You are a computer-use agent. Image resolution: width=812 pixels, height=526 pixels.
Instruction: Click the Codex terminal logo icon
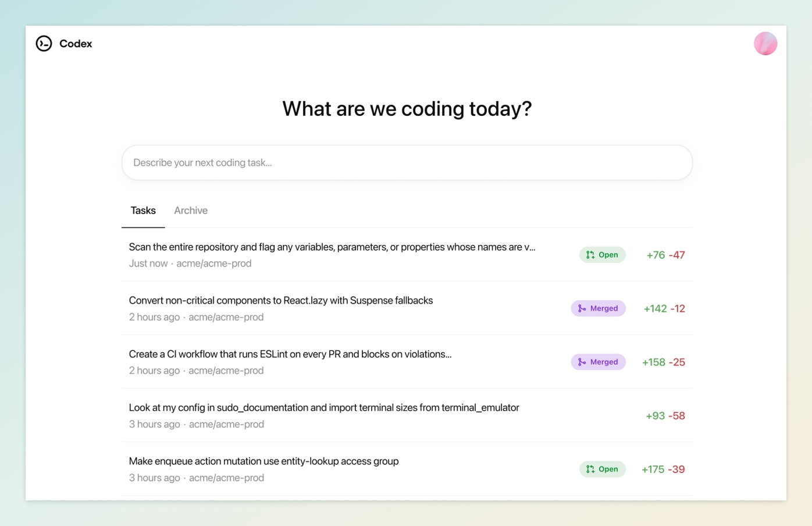coord(44,44)
